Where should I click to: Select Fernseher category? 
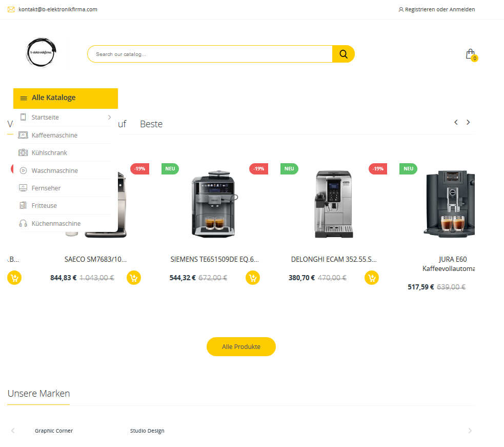point(46,188)
